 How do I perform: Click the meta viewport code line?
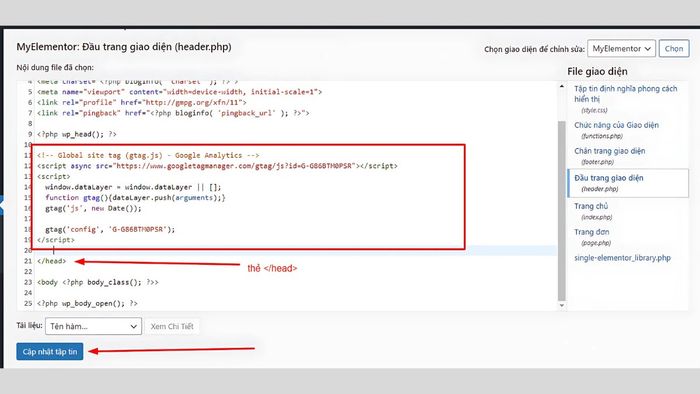[x=179, y=92]
